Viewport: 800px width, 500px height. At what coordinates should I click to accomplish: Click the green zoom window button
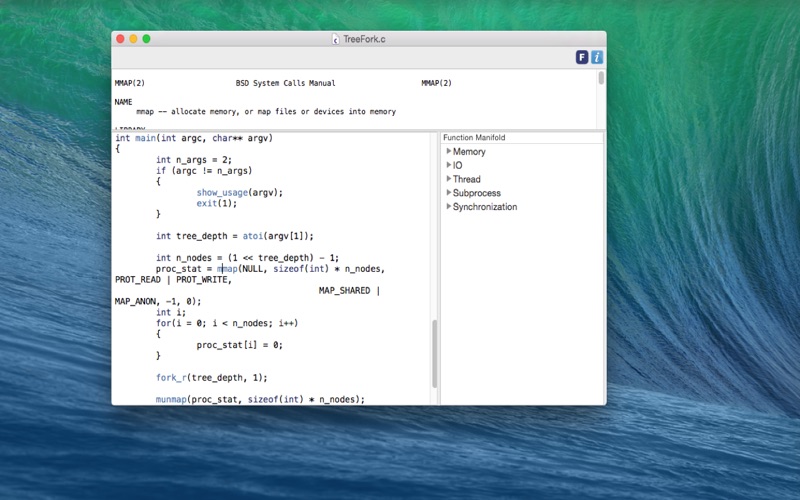click(x=146, y=39)
